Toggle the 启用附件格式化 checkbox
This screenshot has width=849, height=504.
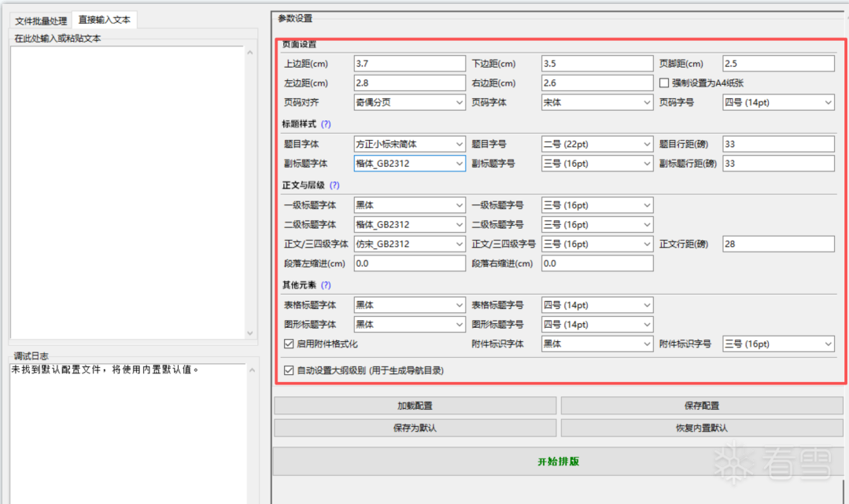(x=289, y=344)
